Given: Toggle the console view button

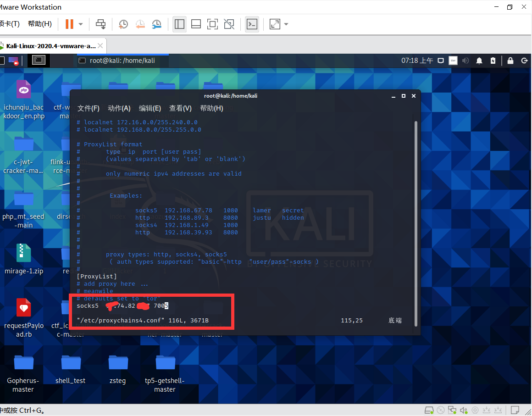Looking at the screenshot, I should coord(252,24).
